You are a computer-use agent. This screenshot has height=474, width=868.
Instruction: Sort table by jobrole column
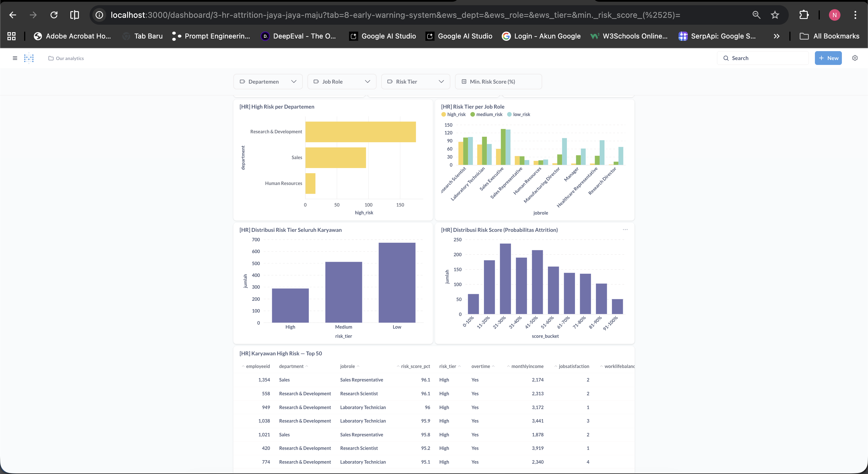click(350, 366)
